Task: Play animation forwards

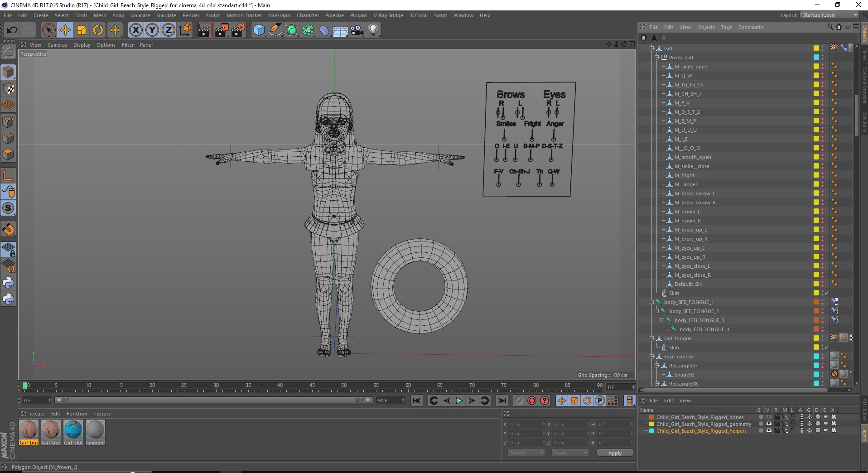Action: [459, 401]
